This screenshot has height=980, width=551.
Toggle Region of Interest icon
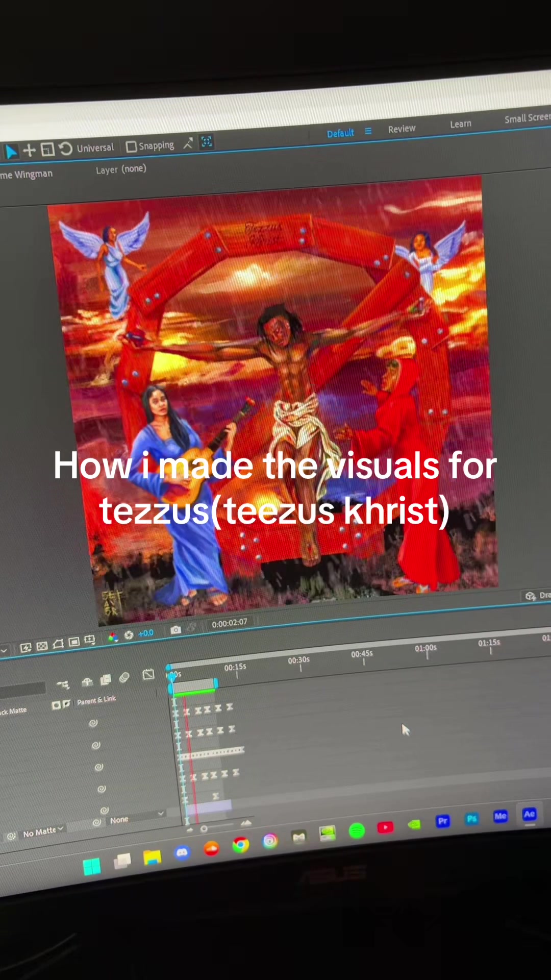tap(74, 642)
